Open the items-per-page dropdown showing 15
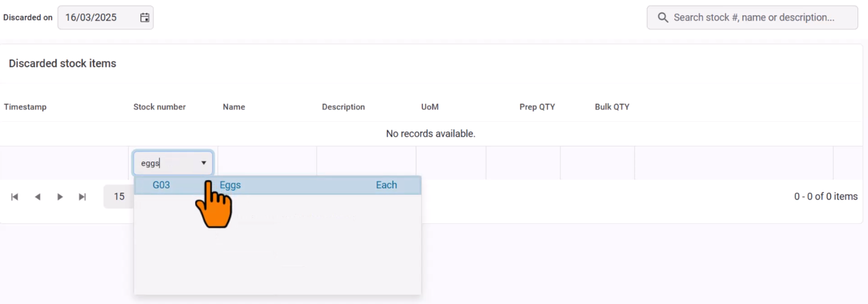 click(x=119, y=197)
